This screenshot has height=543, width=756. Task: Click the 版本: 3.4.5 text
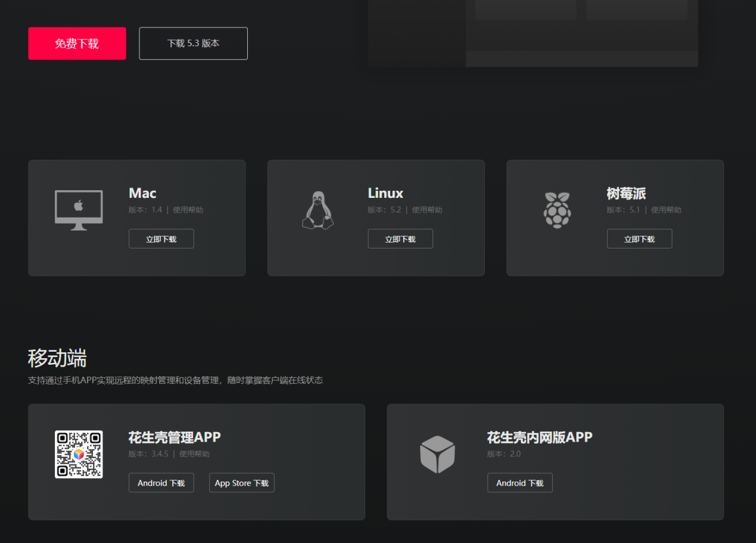[149, 454]
